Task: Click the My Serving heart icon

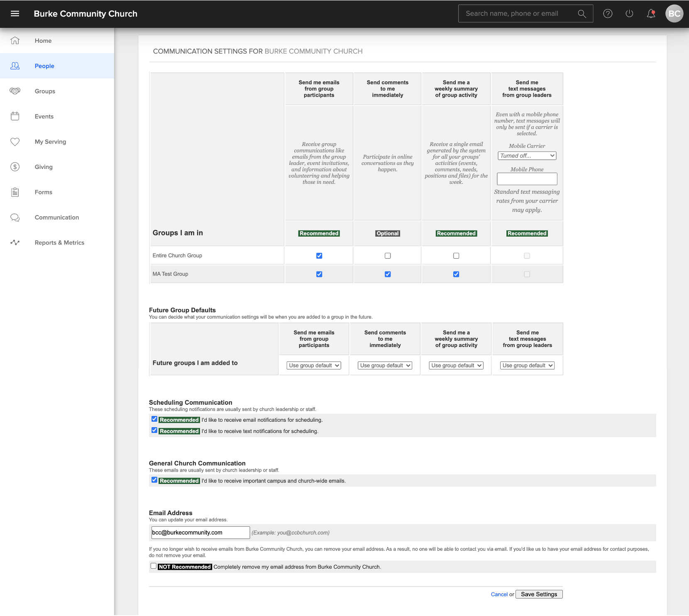Action: click(x=15, y=142)
